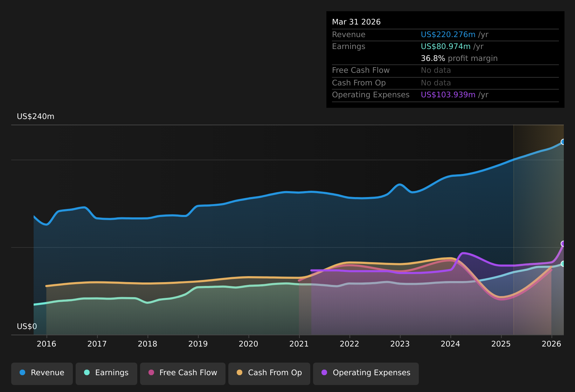Click the US$80.974m earnings value

[446, 47]
